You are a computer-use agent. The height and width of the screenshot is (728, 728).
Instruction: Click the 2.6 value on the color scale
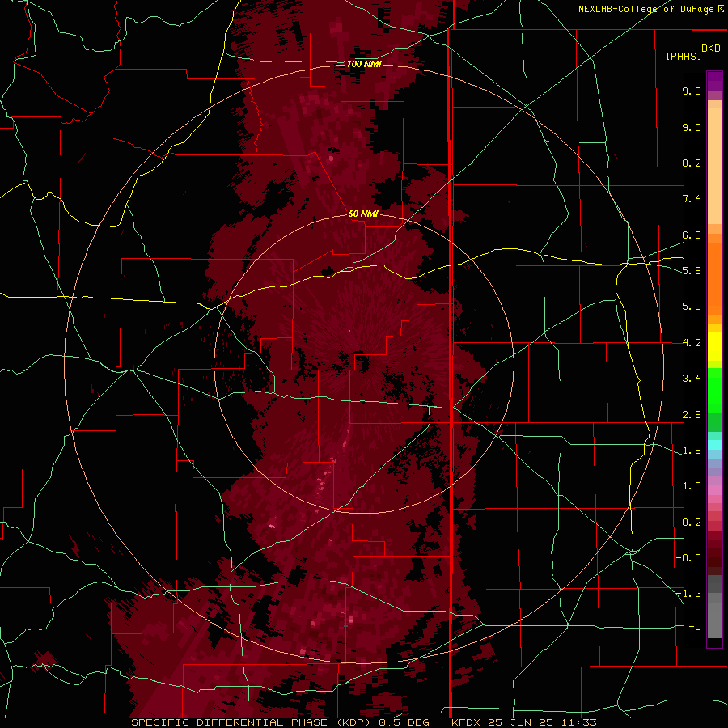692,415
